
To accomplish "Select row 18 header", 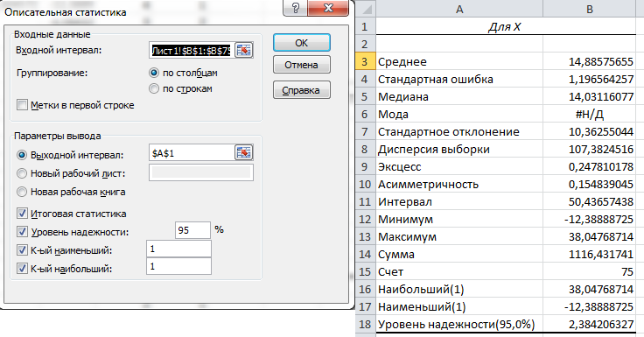I will click(365, 324).
